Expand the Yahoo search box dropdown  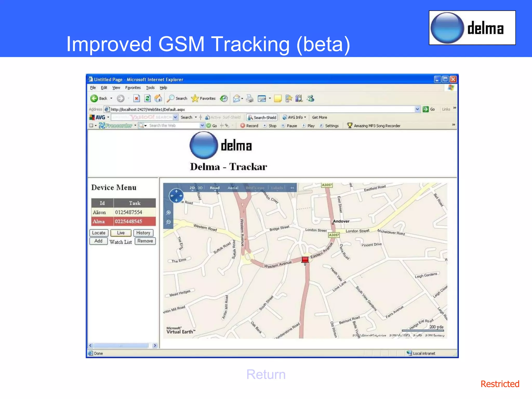click(175, 117)
